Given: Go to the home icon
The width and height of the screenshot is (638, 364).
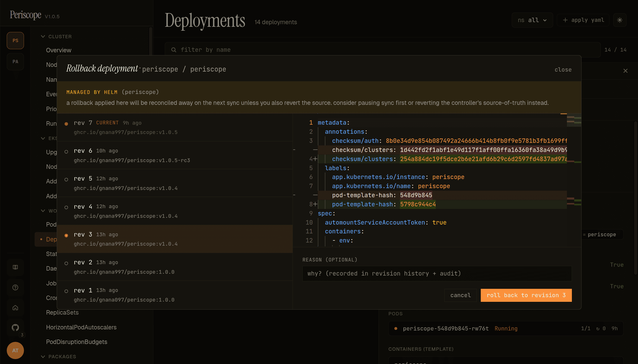Looking at the screenshot, I should click(15, 308).
